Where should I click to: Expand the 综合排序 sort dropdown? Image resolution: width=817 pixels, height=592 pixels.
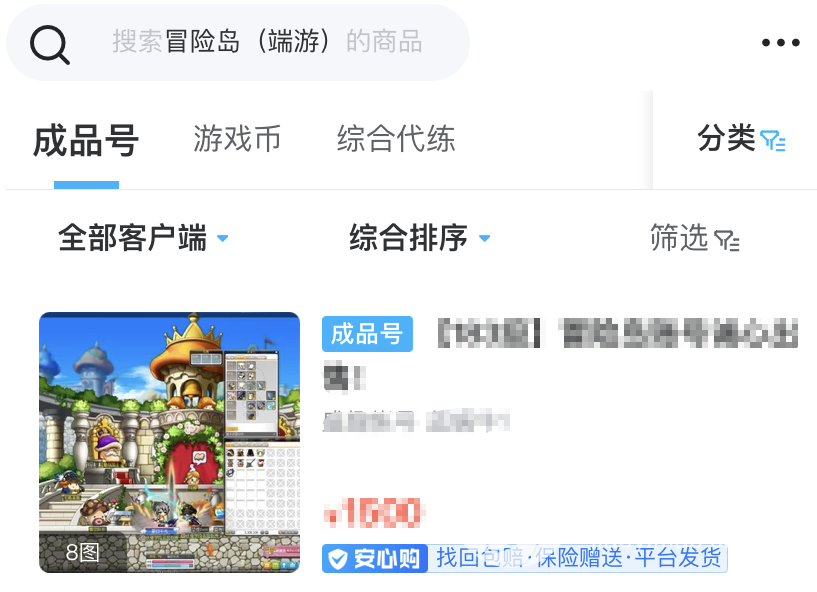click(x=419, y=238)
